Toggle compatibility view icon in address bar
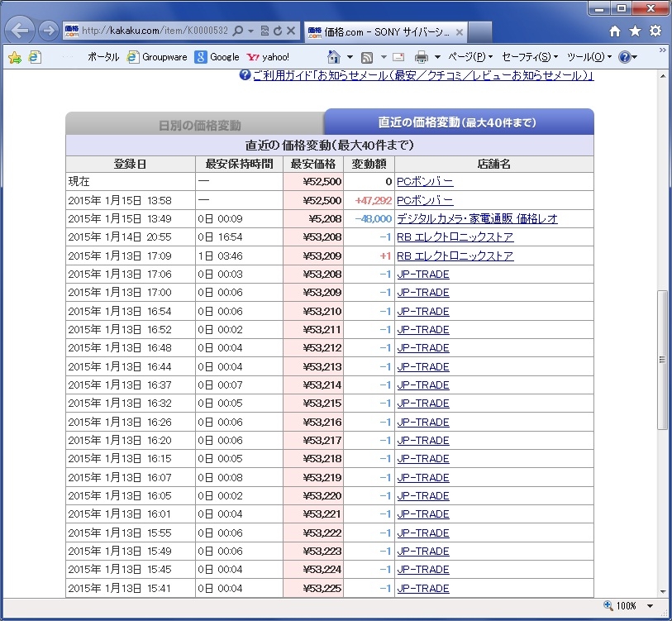This screenshot has width=672, height=621. (x=265, y=31)
